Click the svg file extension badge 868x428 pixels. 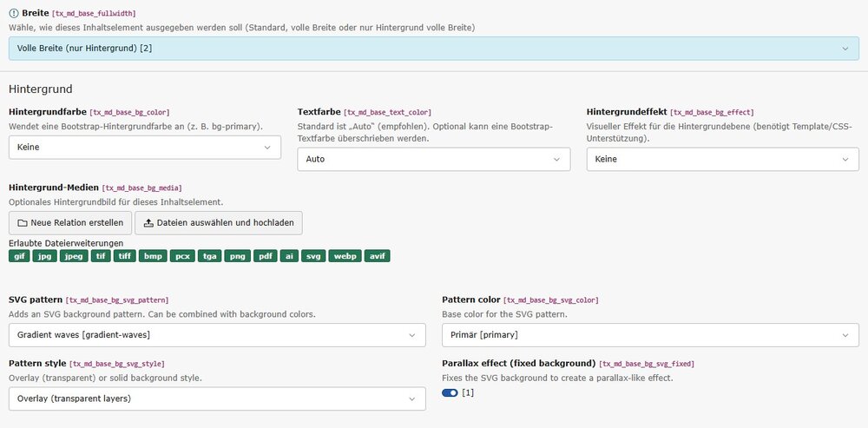point(313,256)
